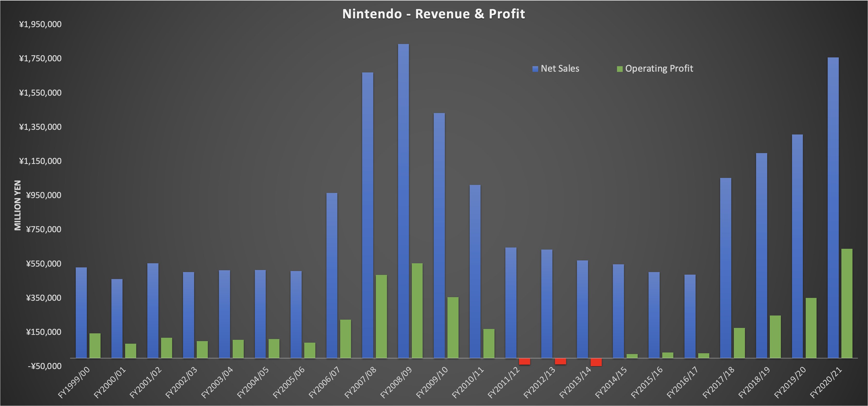The image size is (868, 406).
Task: Click the green Operating Profit bar for FY2009/10
Action: 453,327
